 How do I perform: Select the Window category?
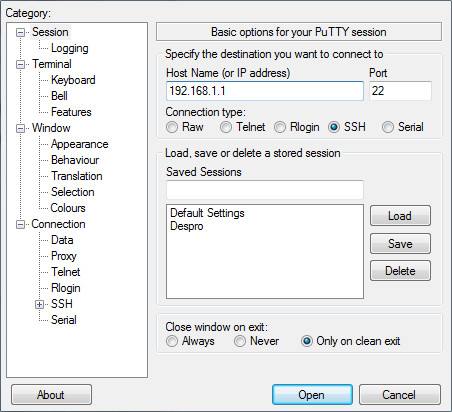51,128
